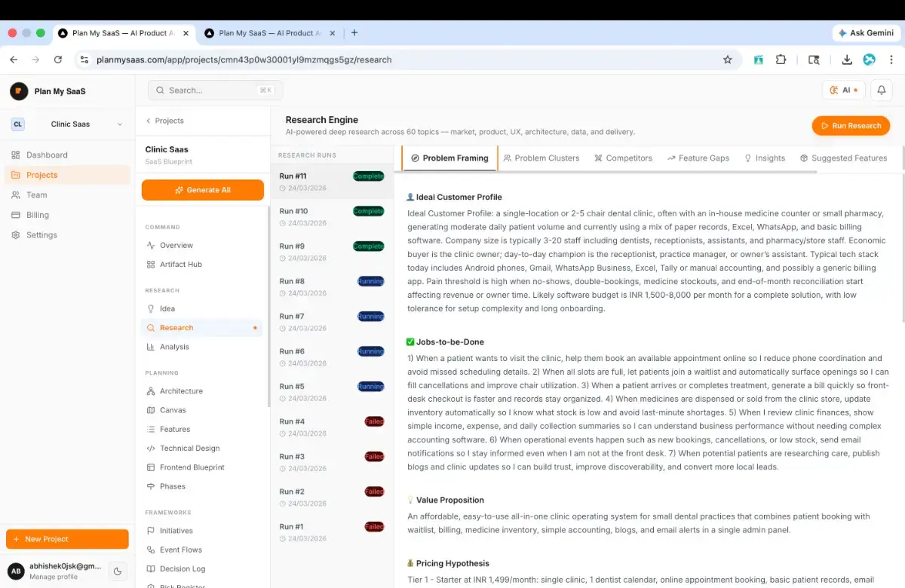This screenshot has width=905, height=588.
Task: Toggle dark mode moon icon
Action: pos(118,571)
